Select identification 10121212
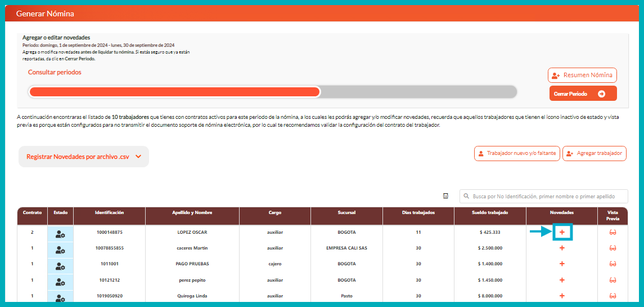This screenshot has height=307, width=644. [x=109, y=280]
